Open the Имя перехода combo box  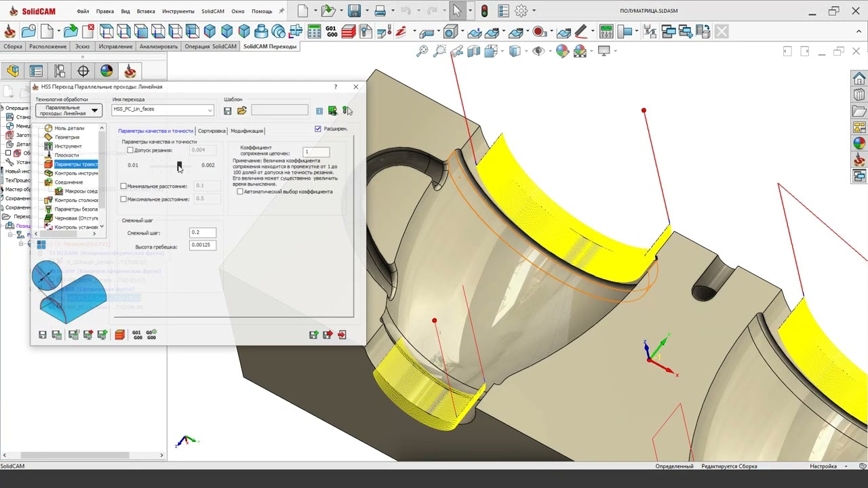pyautogui.click(x=163, y=109)
